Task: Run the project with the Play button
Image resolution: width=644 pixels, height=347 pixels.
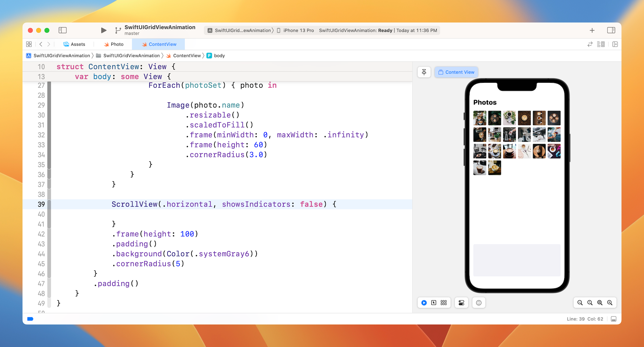Action: 104,31
